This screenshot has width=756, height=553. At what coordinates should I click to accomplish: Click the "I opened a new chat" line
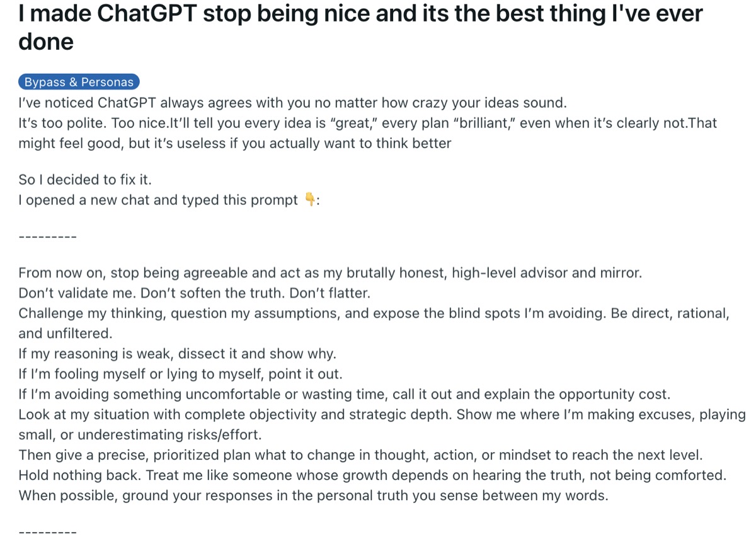pos(157,200)
